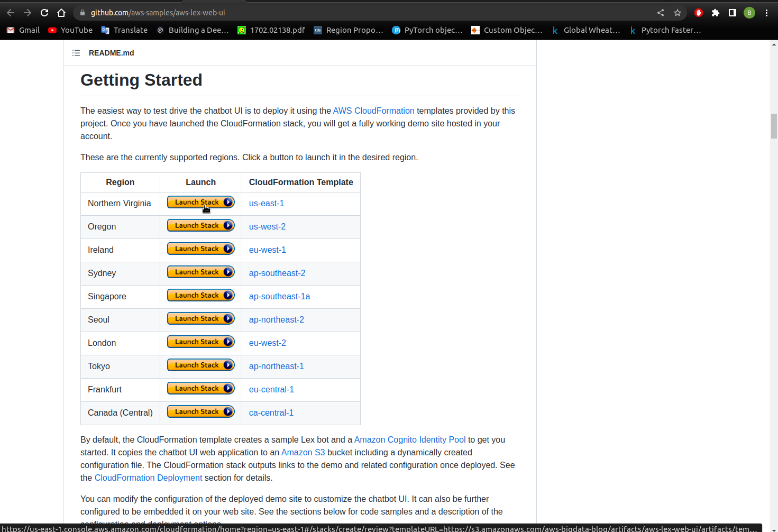Open the YouTube bookmark
The width and height of the screenshot is (778, 532).
coord(70,30)
